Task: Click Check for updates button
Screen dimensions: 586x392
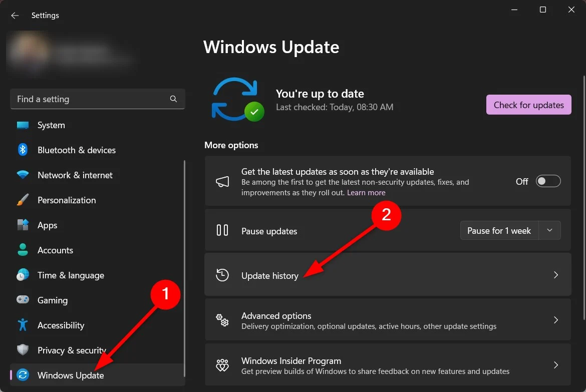Action: pos(528,105)
